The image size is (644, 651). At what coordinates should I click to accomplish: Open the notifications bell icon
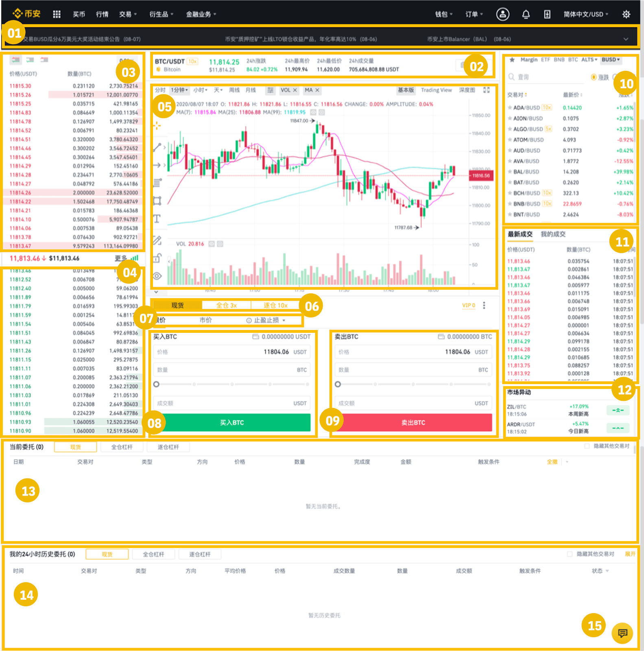point(526,14)
